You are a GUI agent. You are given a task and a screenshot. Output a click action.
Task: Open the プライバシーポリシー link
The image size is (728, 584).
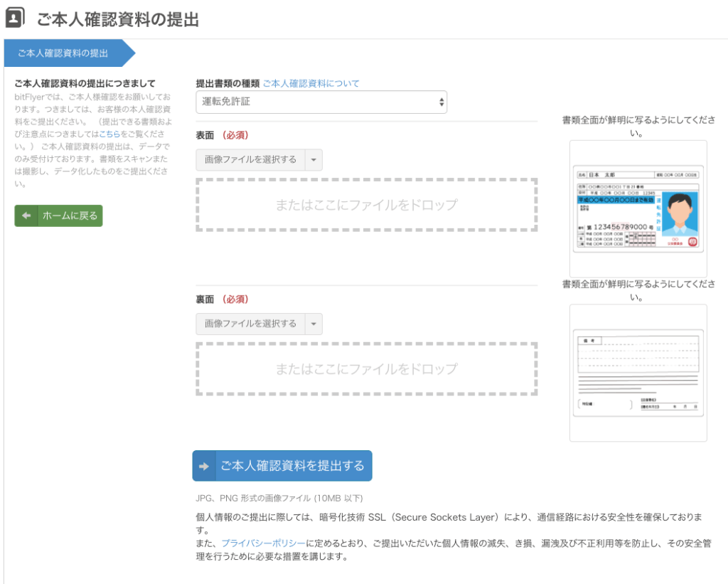[263, 543]
